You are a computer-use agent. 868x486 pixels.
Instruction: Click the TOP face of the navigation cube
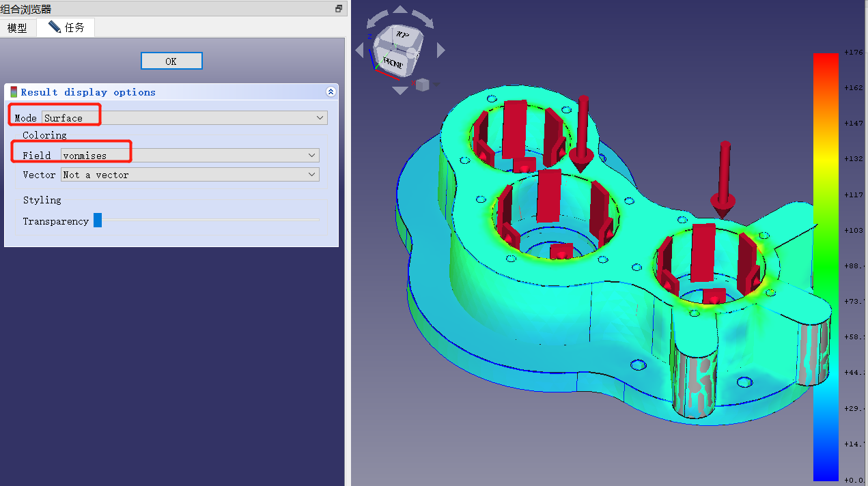402,34
